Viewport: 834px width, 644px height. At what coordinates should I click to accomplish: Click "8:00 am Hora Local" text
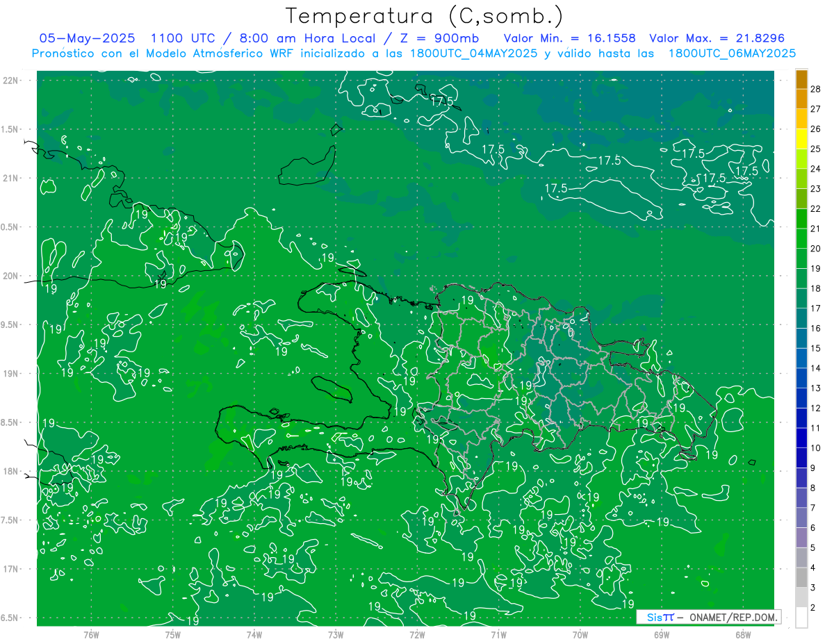[x=306, y=38]
